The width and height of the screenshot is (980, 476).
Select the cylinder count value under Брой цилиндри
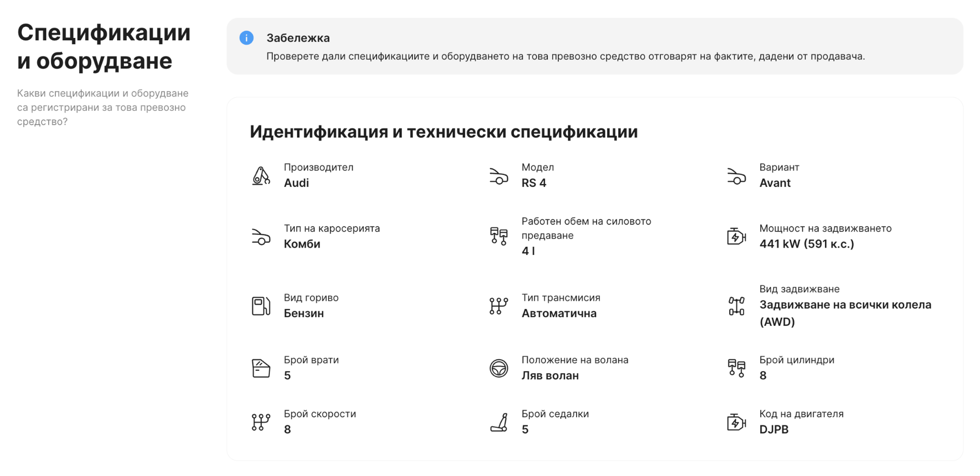click(763, 375)
